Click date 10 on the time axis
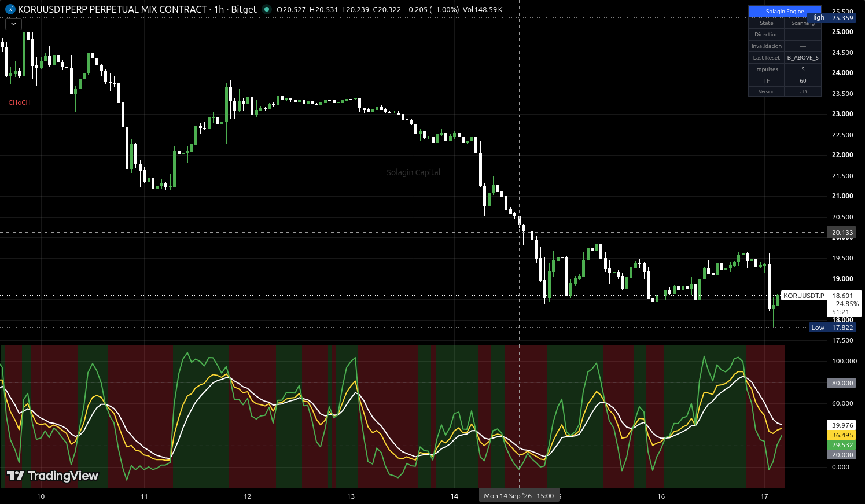 click(x=41, y=496)
